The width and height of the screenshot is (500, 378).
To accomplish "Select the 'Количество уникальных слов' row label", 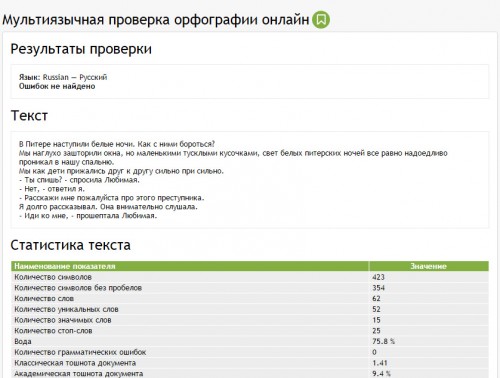I will coord(66,309).
